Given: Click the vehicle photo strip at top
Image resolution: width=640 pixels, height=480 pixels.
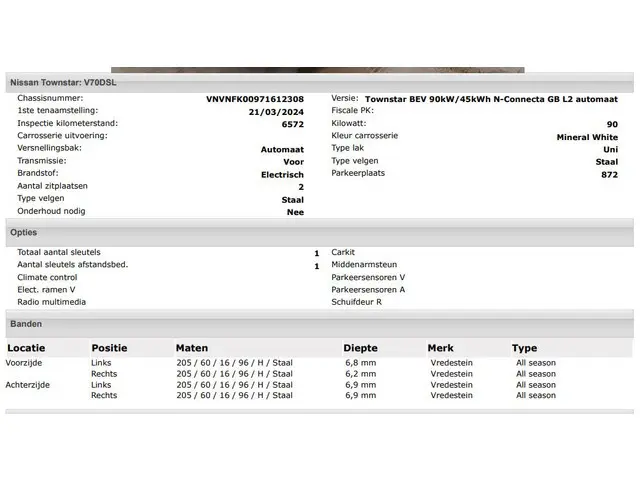Looking at the screenshot, I should [317, 70].
